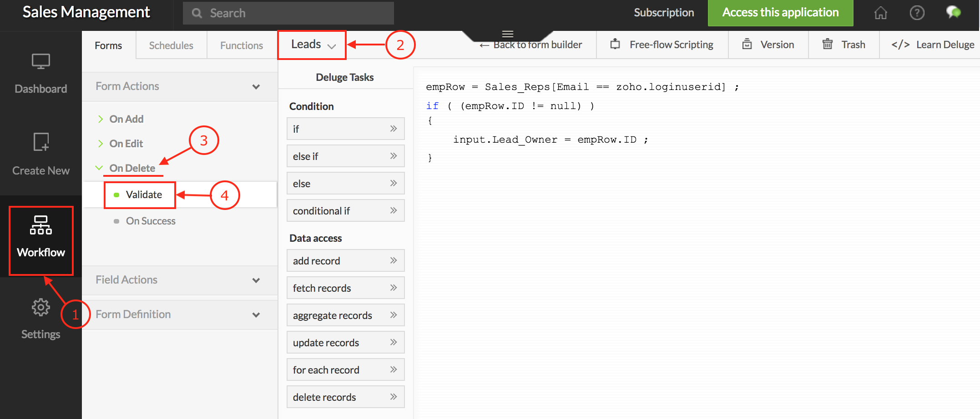This screenshot has height=419, width=980.
Task: Open the help question mark icon
Action: click(917, 13)
